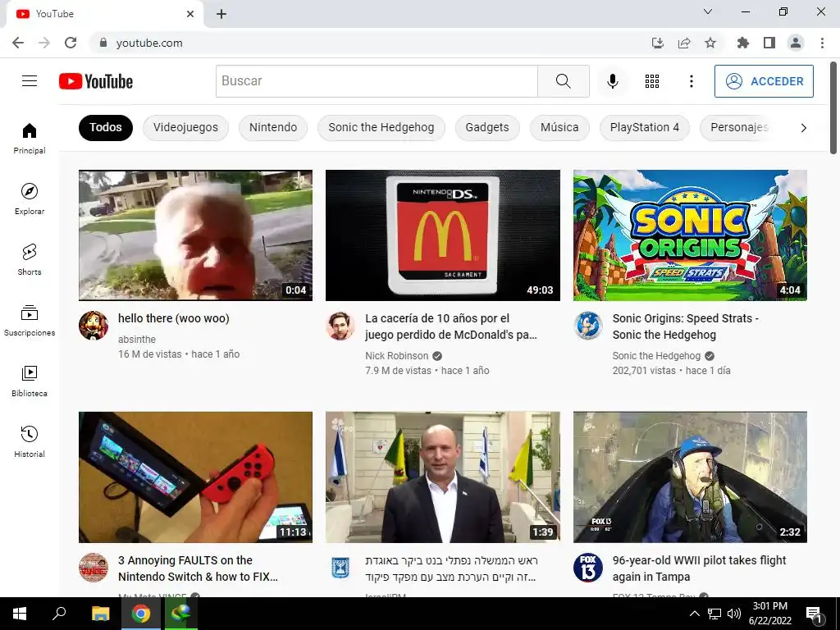Click Sonic the Hedgehog channel avatar
Screen dimensions: 840x630
(x=588, y=325)
